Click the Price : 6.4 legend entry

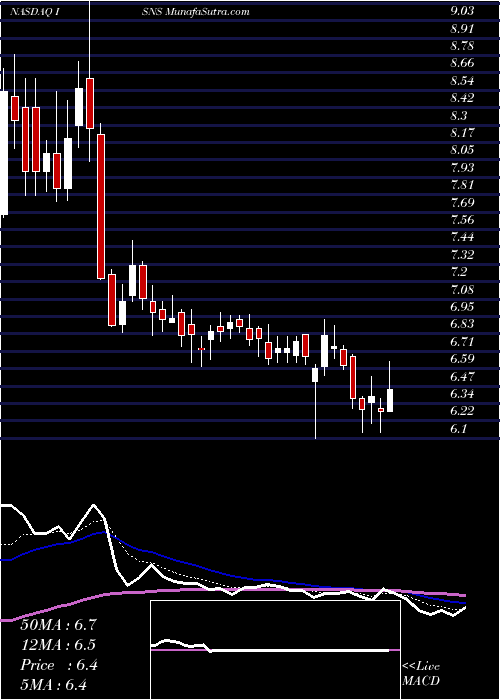58,665
